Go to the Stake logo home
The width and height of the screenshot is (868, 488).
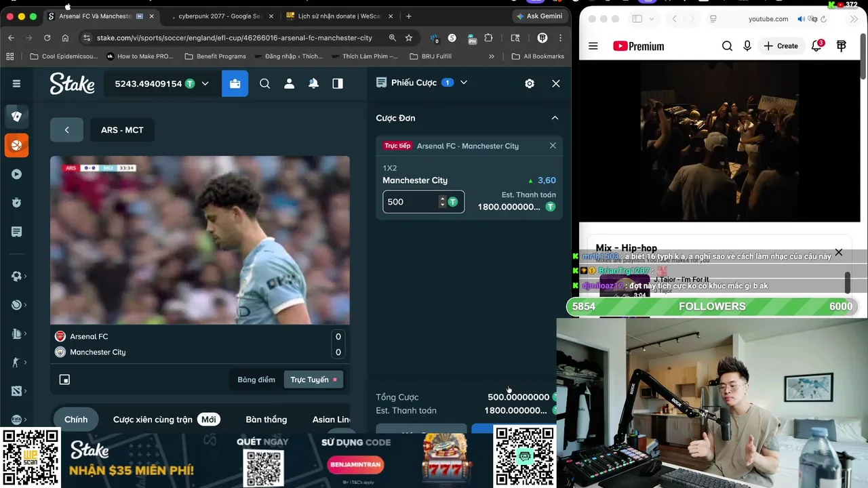pyautogui.click(x=72, y=83)
